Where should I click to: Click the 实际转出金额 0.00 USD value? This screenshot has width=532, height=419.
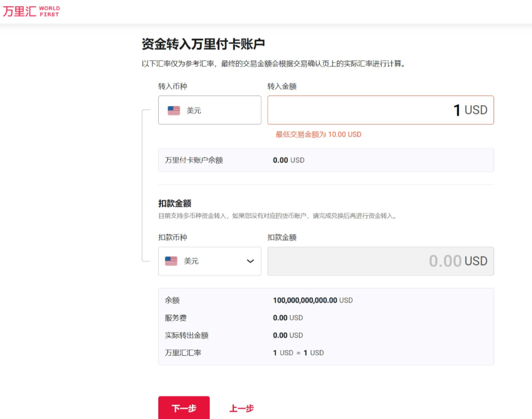(x=288, y=335)
